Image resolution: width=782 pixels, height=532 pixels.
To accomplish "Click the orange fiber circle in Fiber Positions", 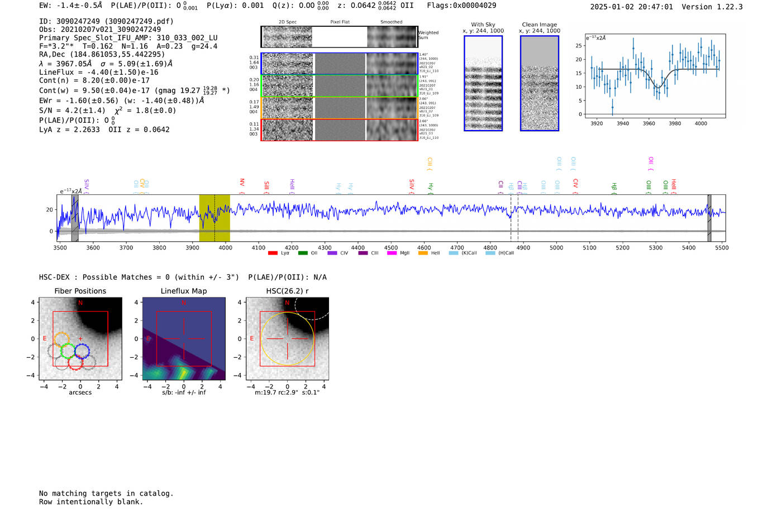I will pyautogui.click(x=61, y=339).
